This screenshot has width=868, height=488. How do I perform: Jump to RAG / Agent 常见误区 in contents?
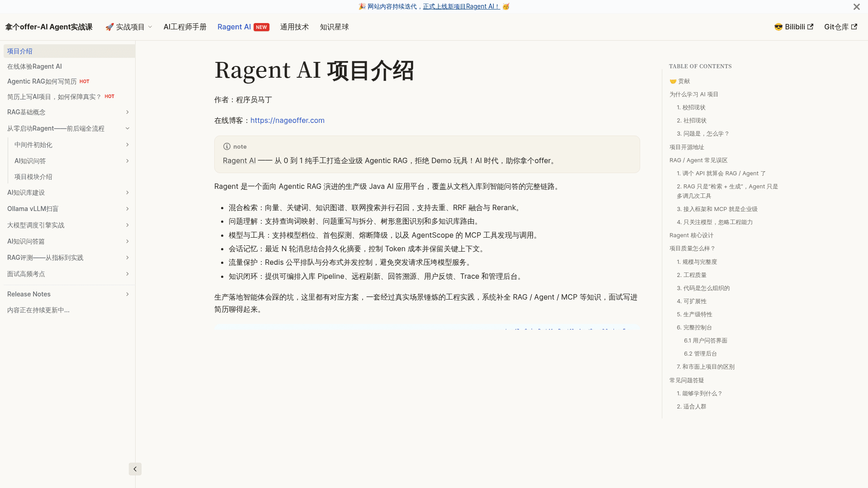698,160
